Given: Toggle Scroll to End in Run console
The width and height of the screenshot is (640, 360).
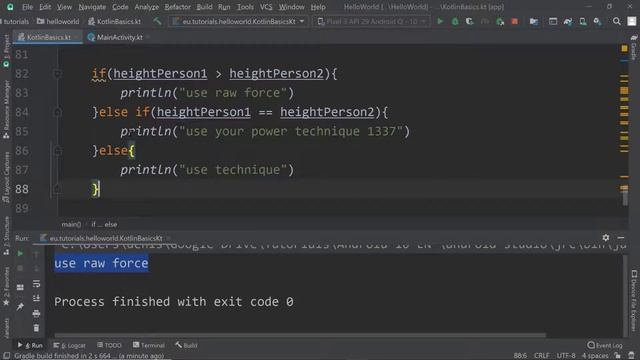Looking at the screenshot, I should [36, 298].
